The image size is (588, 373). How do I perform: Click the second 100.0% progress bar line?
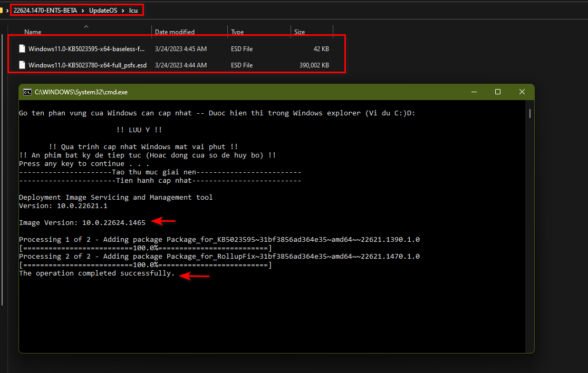point(145,265)
